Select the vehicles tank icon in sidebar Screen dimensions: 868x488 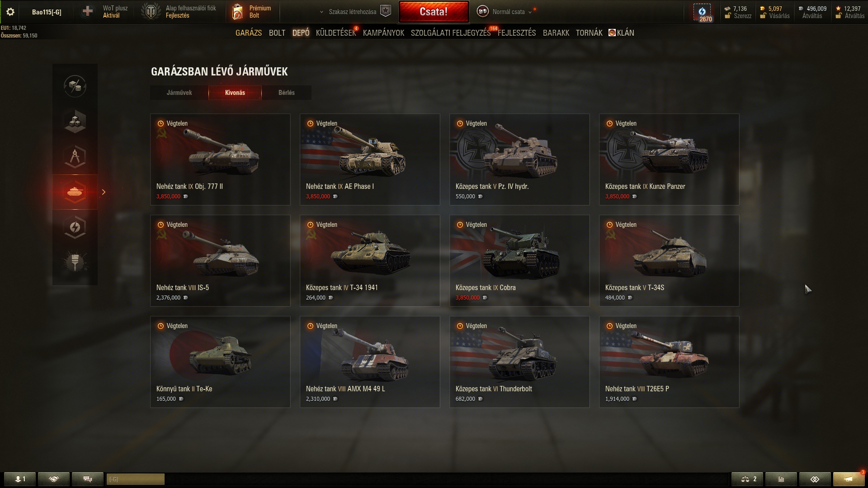click(x=75, y=192)
